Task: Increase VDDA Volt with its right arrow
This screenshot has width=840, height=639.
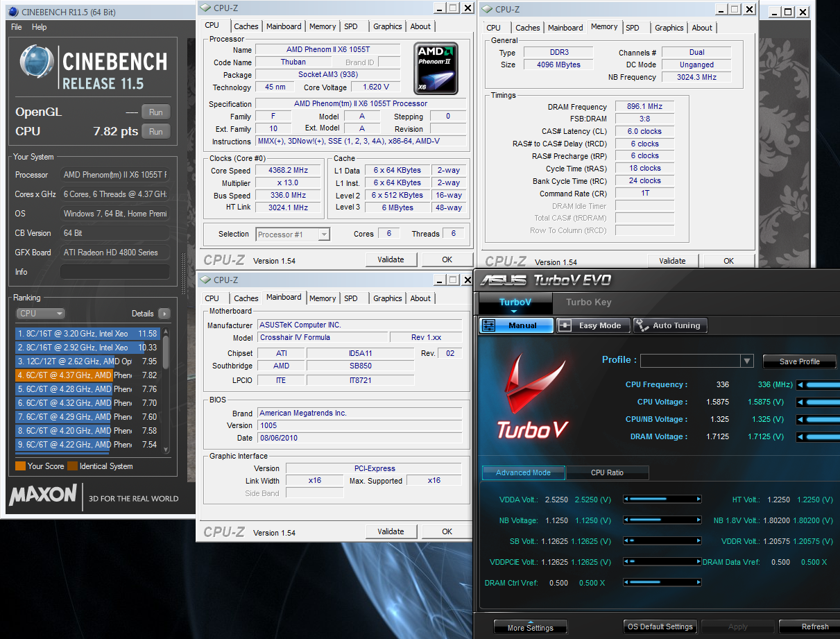Action: pos(698,500)
